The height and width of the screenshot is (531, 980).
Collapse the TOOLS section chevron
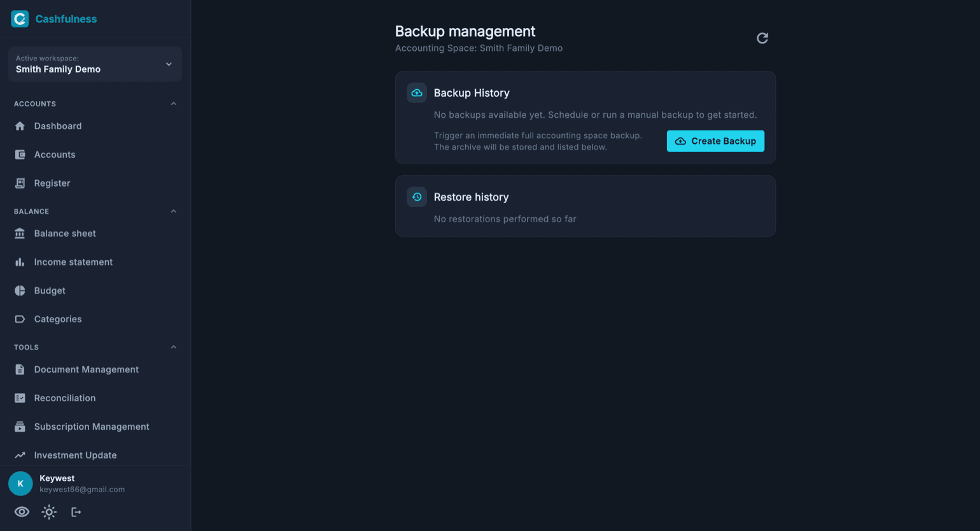(x=174, y=347)
